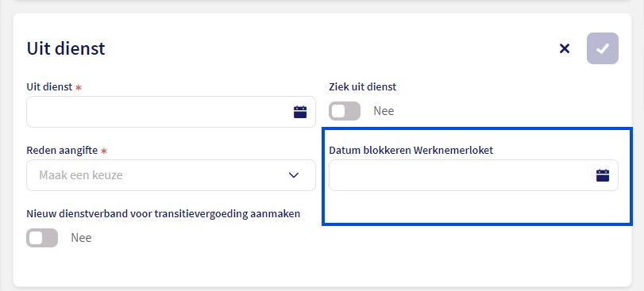
Task: Expand Reden aangifte via chevron arrow
Action: point(293,175)
